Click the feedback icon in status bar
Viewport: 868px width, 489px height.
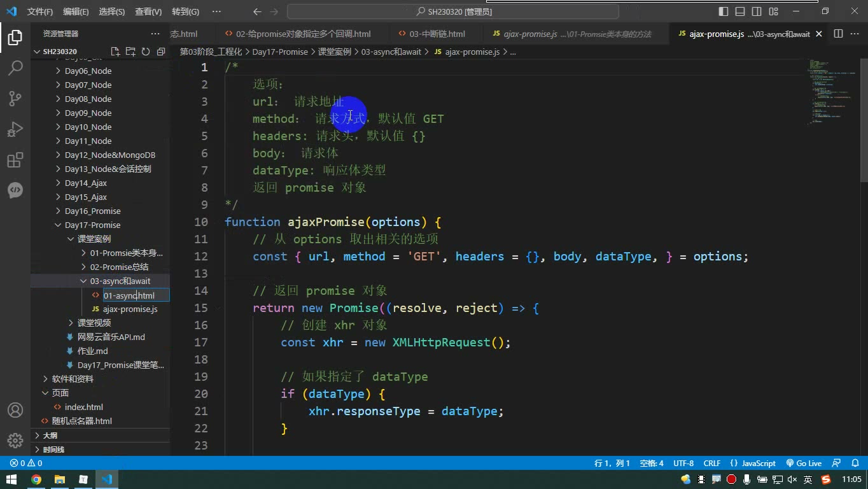click(837, 463)
